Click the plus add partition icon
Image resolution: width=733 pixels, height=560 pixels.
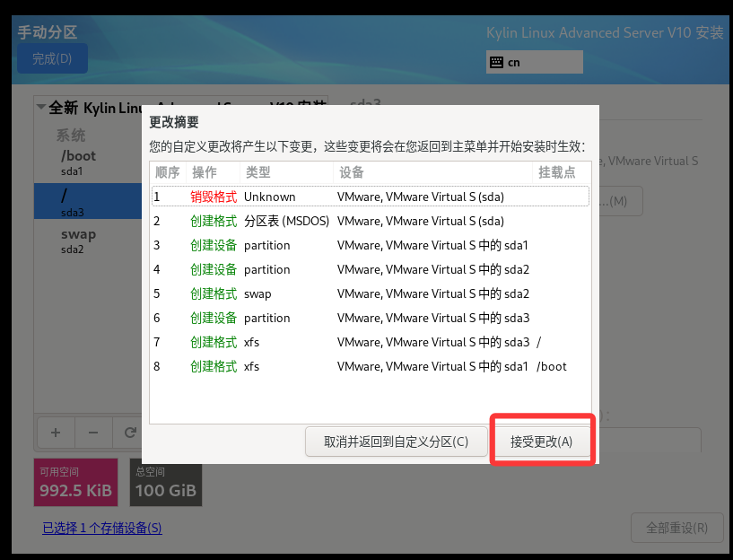pos(56,432)
